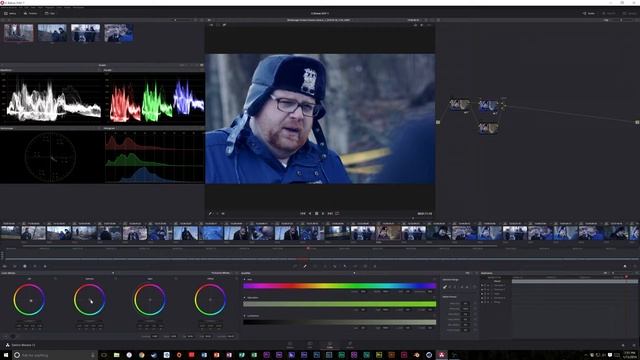Select the lower parallel node 03
This screenshot has height=360, width=640.
pos(488,129)
